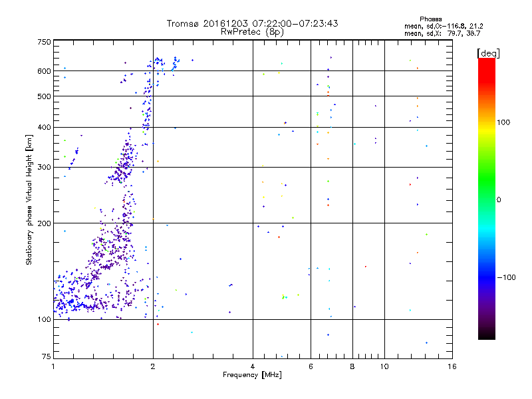Click the x-axis tick label '1'
532x399 pixels.
(x=53, y=366)
